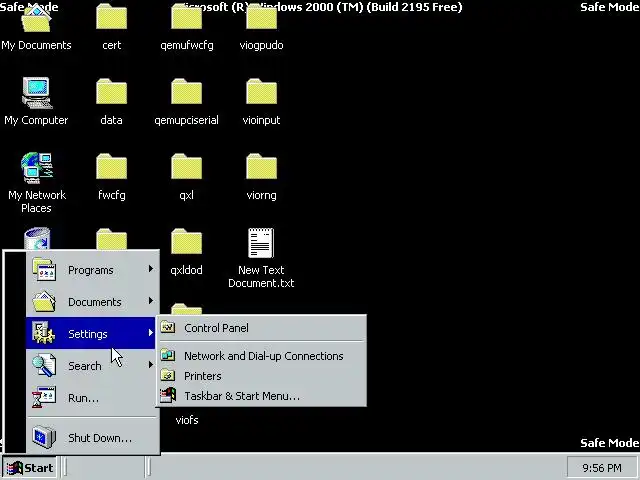Open Network and Dial-up Connections entry
The image size is (640, 480).
click(x=261, y=356)
